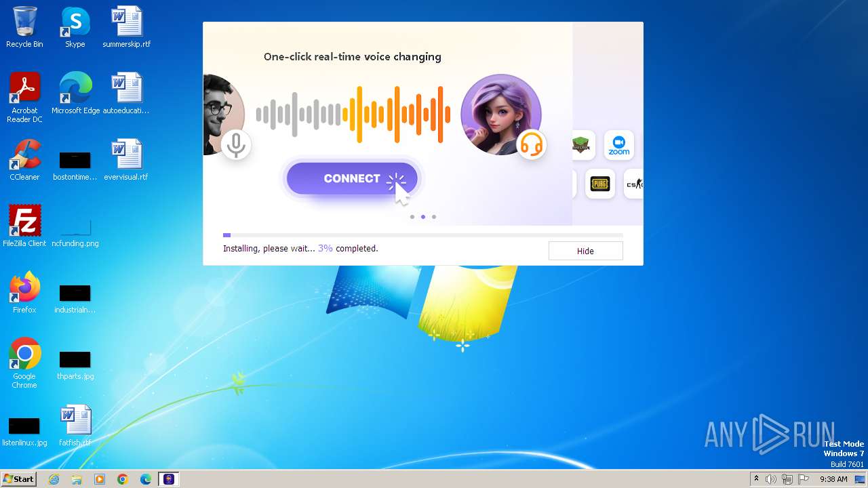Click the installation progress bar
This screenshot has width=868, height=488.
point(423,235)
